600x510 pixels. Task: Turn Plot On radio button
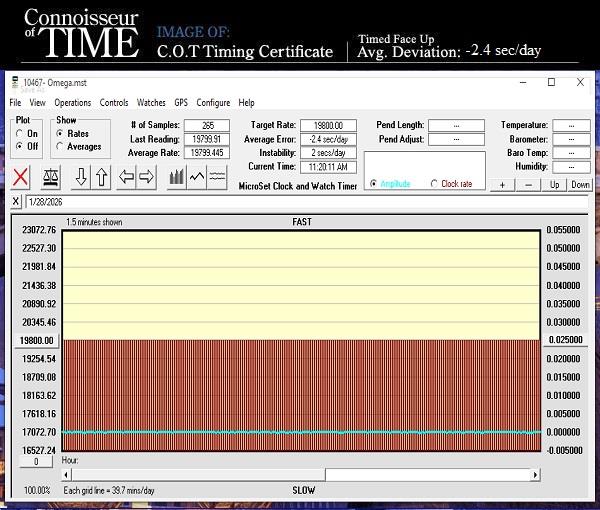[20, 133]
